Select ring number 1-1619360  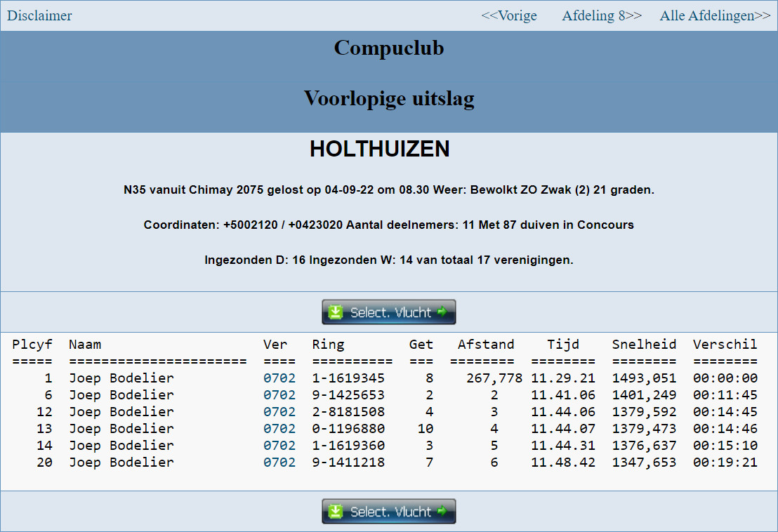[348, 446]
